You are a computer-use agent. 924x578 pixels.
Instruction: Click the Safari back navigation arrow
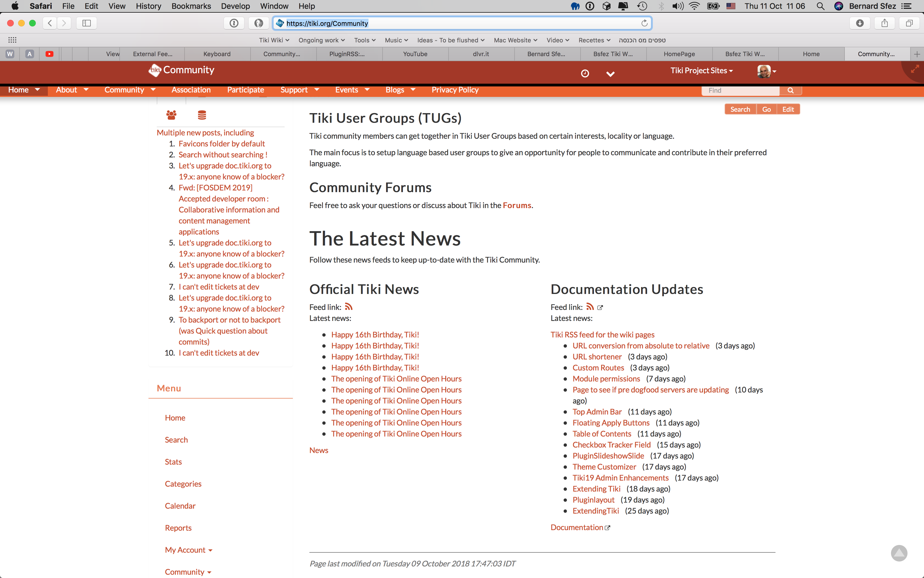[50, 23]
